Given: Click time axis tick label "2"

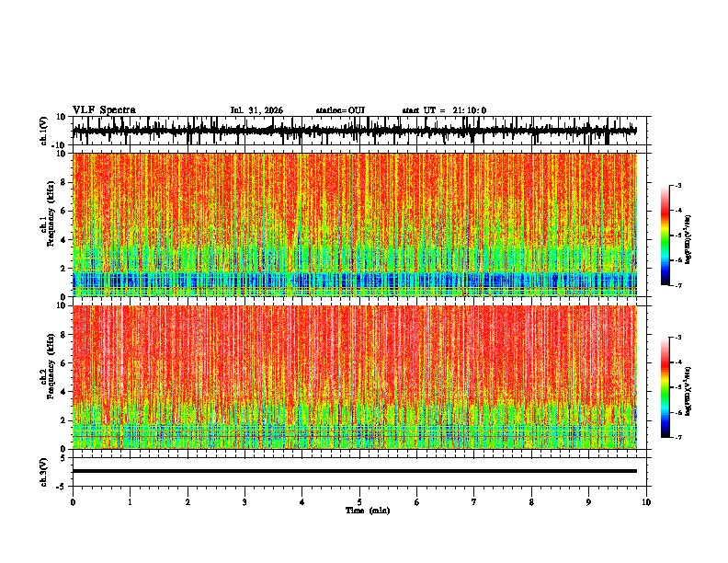Looking at the screenshot, I should [x=188, y=502].
